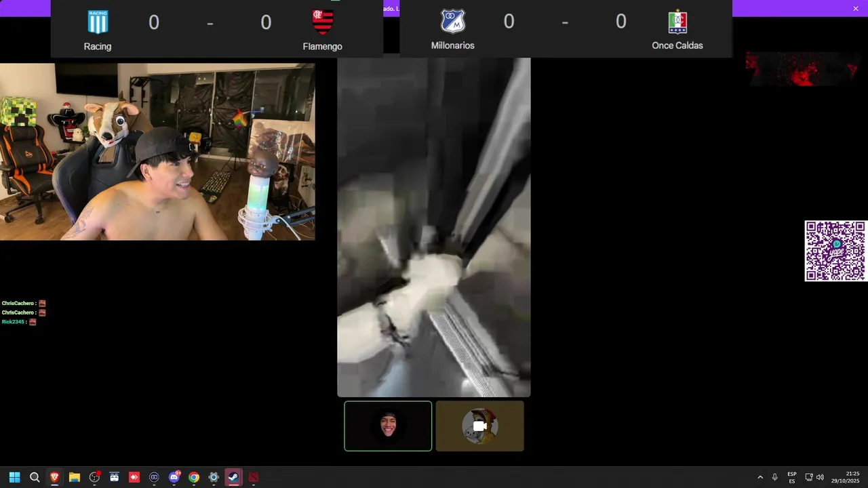Click the 'Millonarios' team name
Viewport: 868px width, 488px height.
click(453, 45)
